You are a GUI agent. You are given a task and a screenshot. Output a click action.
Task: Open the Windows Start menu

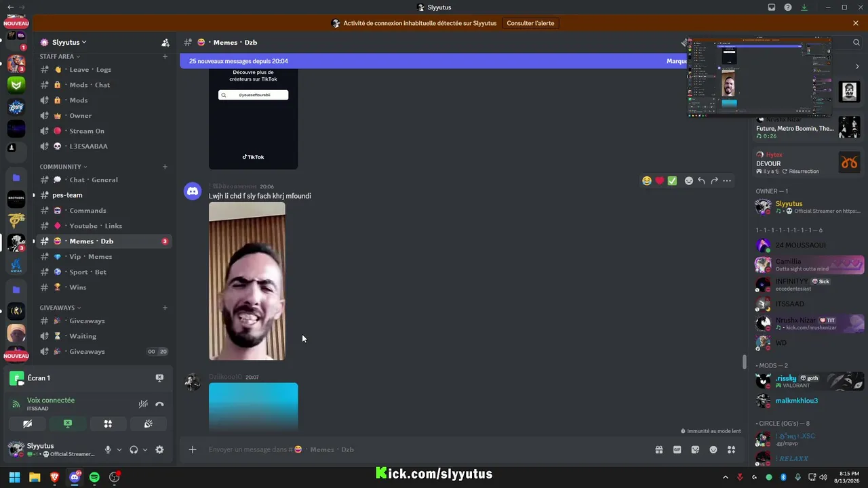[14, 477]
